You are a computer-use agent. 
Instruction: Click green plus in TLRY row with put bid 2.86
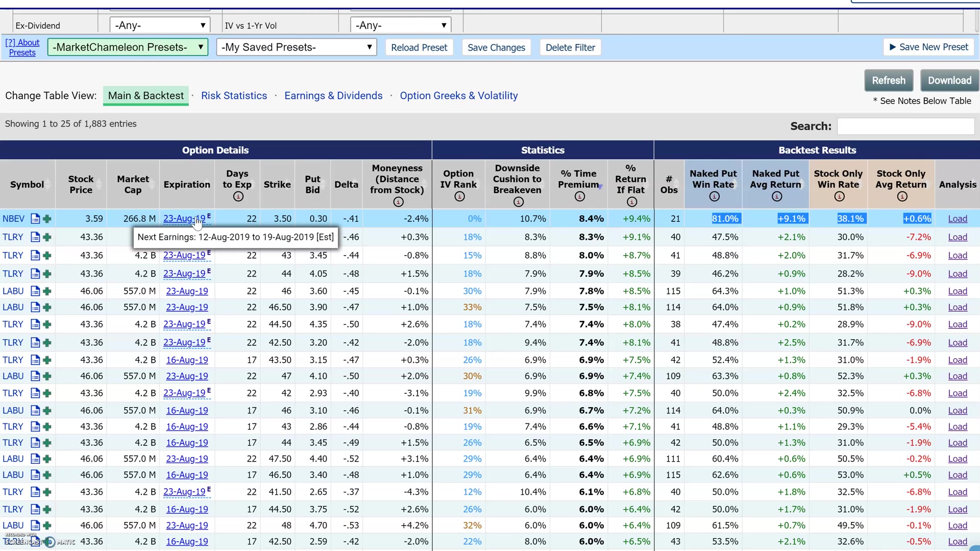coord(47,427)
